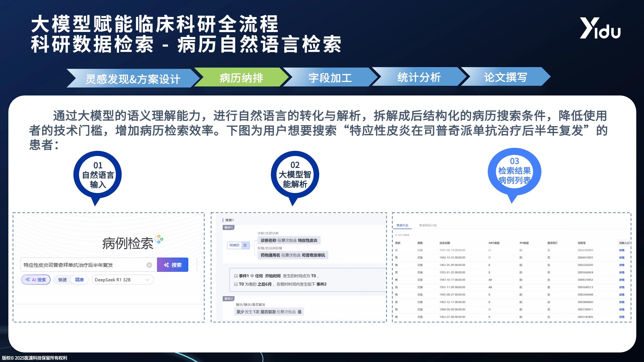644x362 pixels.
Task: Open 详情 link for patient 0002349089
Action: click(x=621, y=250)
